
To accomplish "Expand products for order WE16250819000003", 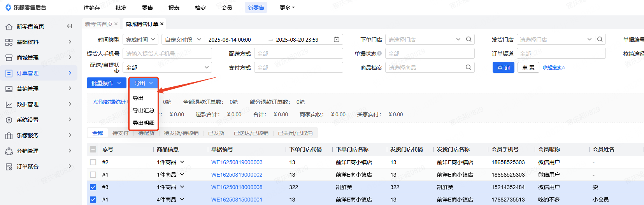I will (x=182, y=162).
